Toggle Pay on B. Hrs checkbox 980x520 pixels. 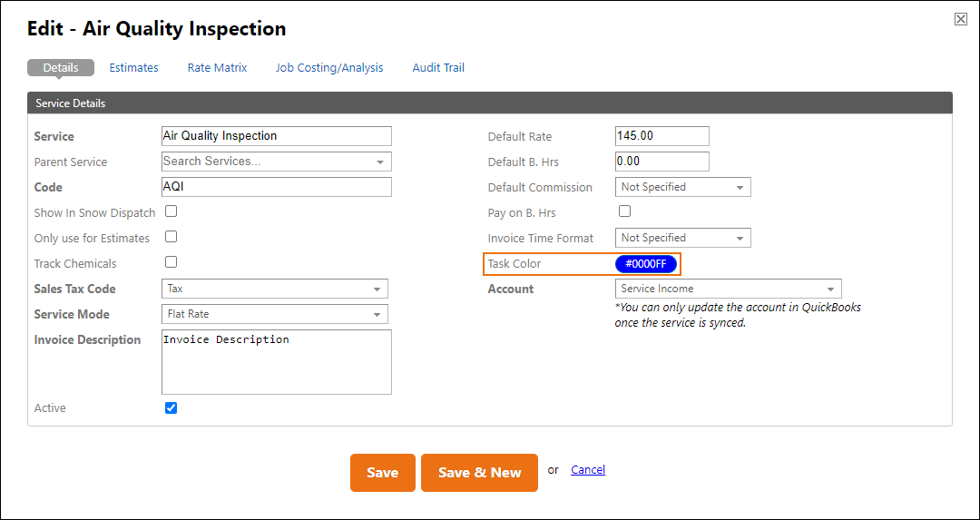point(624,211)
